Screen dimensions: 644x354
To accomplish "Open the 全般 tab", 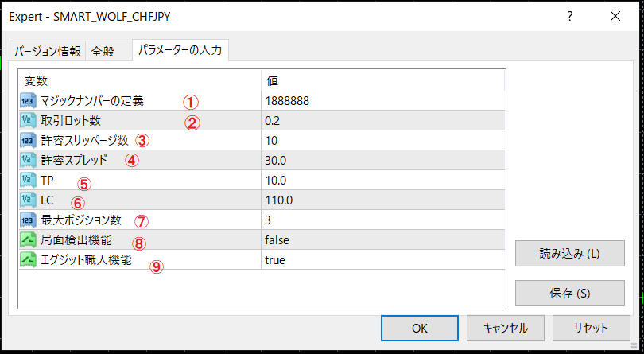I will point(103,52).
